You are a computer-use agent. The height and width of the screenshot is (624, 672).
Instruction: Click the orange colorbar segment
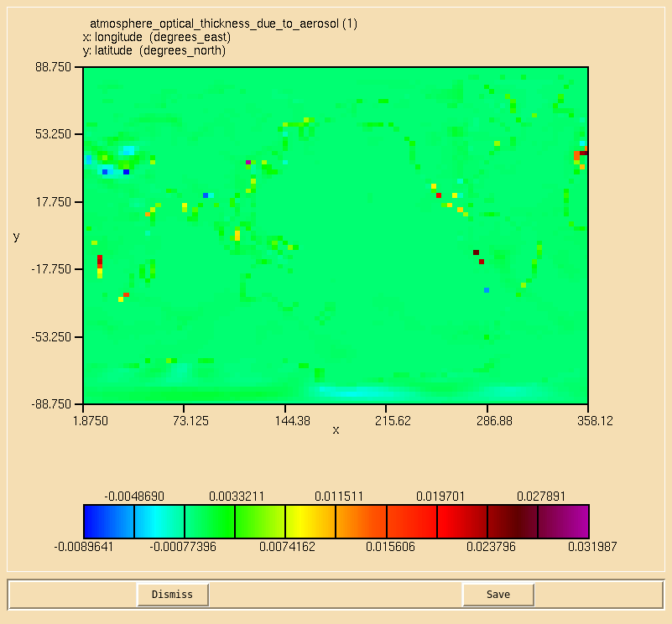pos(362,522)
